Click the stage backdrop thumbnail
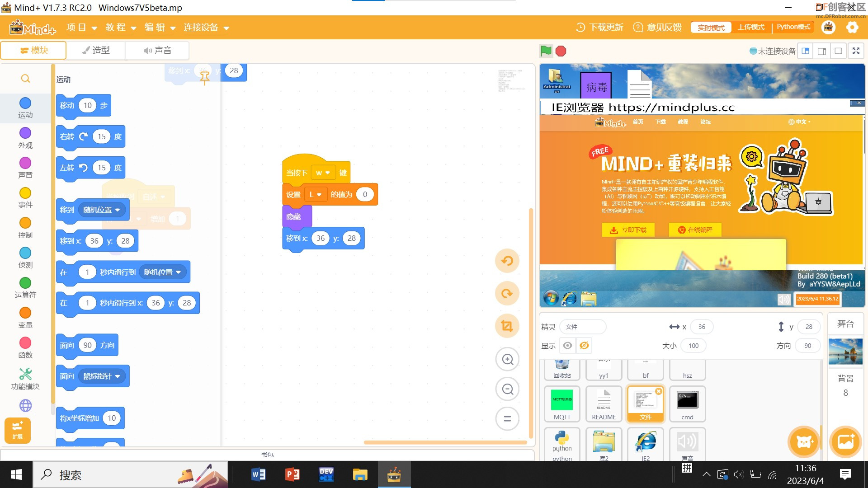 [845, 352]
